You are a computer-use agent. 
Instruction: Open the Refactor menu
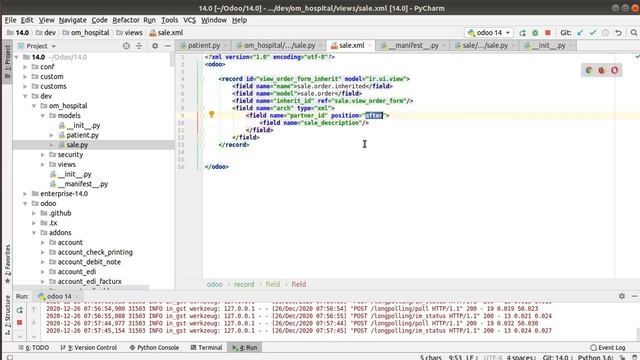(126, 20)
